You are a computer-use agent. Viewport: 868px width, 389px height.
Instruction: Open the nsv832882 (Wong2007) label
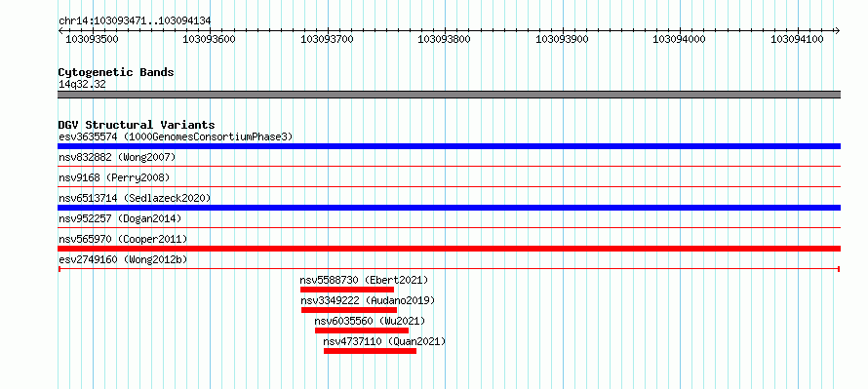117,158
